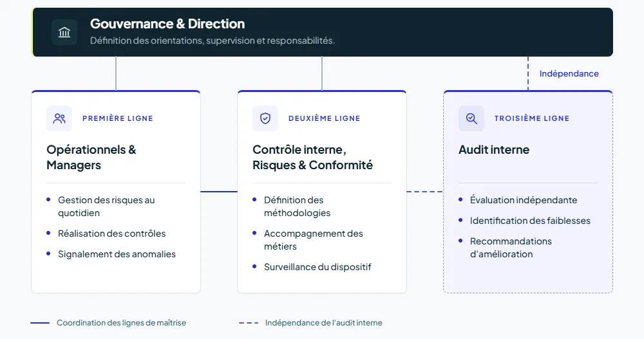Click the PREMIÈRE LIGNE label
644x339 pixels.
pyautogui.click(x=118, y=118)
